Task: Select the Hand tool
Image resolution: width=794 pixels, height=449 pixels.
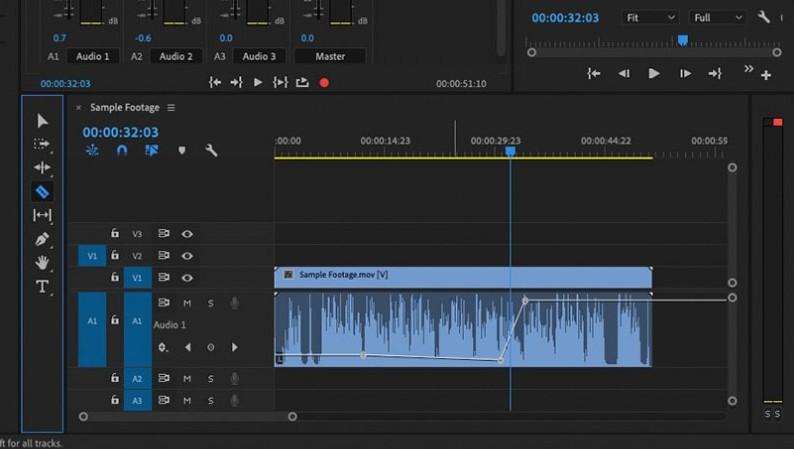Action: tap(42, 262)
